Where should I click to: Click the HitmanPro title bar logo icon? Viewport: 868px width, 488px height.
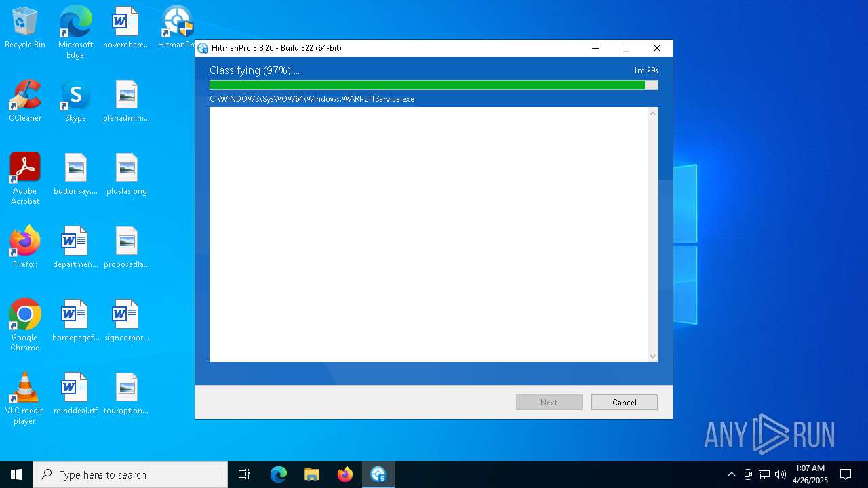[203, 48]
